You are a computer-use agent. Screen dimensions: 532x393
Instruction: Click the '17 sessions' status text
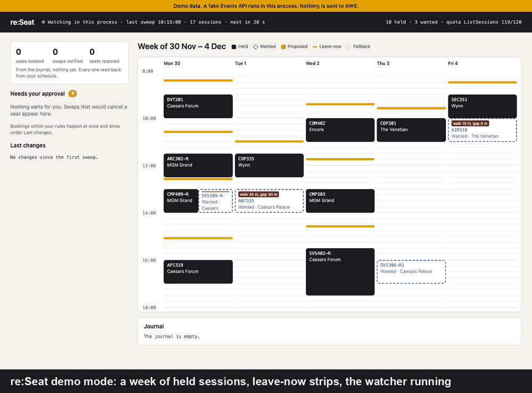(205, 22)
